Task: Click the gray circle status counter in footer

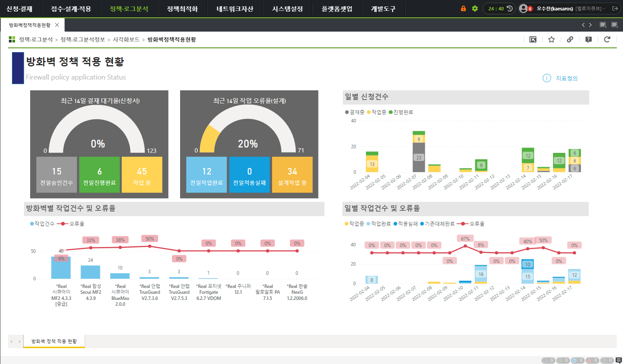Action: (x=548, y=361)
